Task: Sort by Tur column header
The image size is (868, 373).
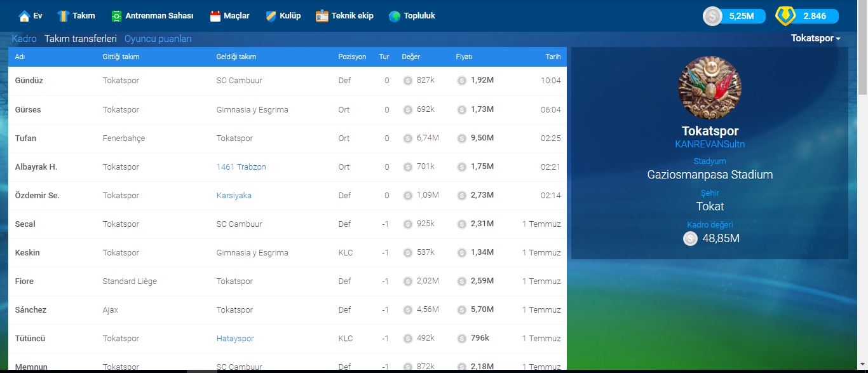Action: (x=384, y=57)
